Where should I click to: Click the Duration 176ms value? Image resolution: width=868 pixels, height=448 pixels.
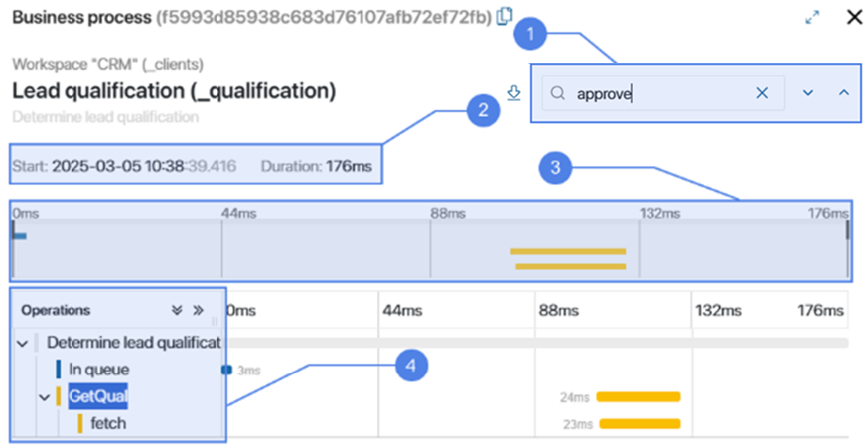(349, 166)
